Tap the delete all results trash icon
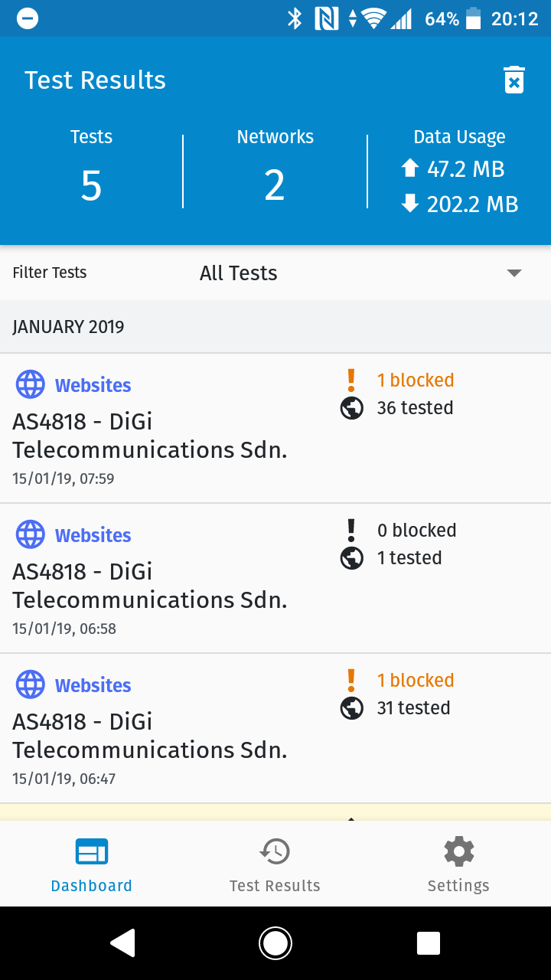The image size is (551, 980). tap(514, 80)
